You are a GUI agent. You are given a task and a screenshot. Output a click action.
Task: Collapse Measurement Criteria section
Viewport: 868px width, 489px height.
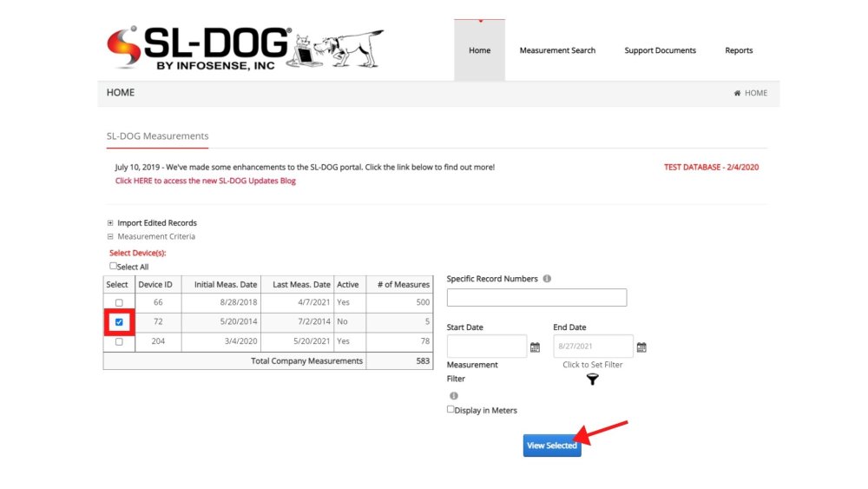point(110,236)
